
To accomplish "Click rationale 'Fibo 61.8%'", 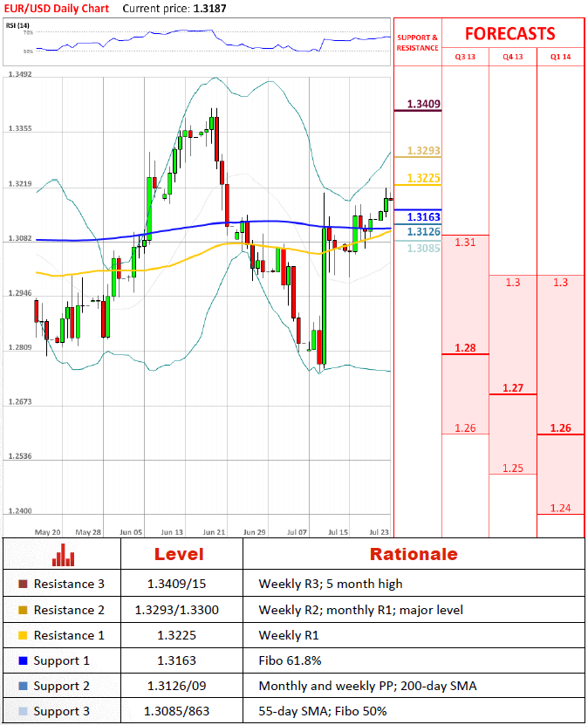I will [290, 660].
